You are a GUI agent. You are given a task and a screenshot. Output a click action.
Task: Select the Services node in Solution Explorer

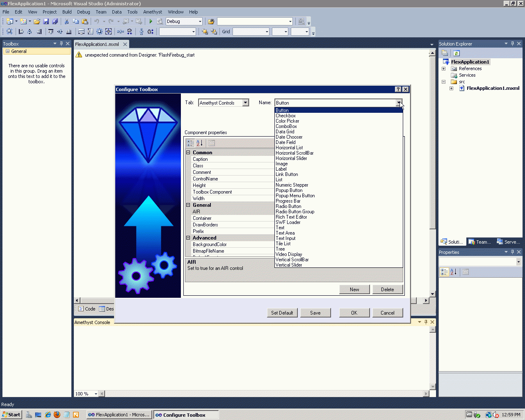(467, 75)
